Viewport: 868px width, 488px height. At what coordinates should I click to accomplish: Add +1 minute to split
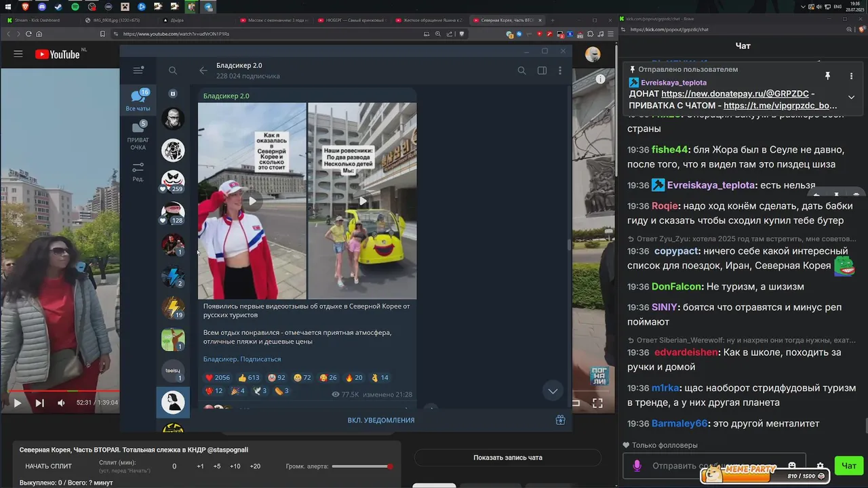(x=200, y=466)
